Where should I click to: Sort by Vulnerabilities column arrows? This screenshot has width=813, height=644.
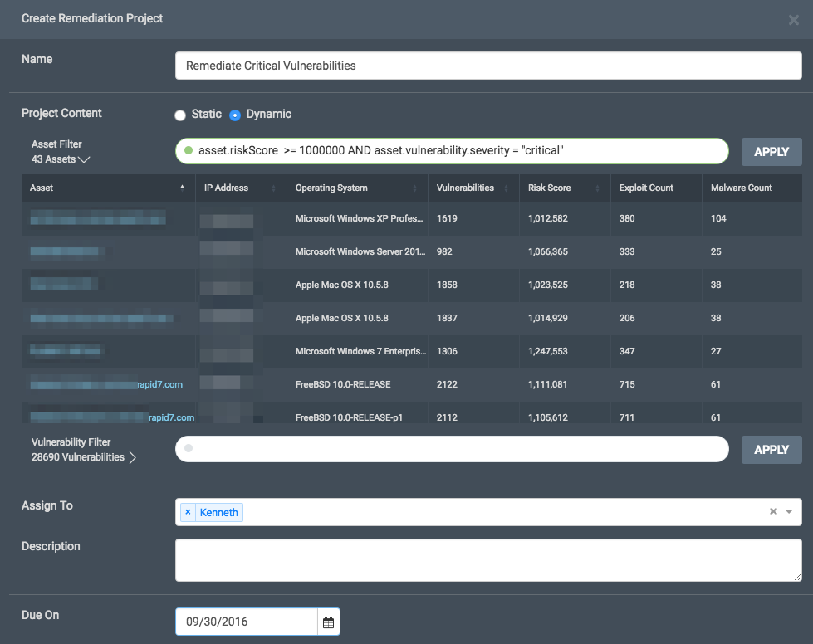point(507,188)
